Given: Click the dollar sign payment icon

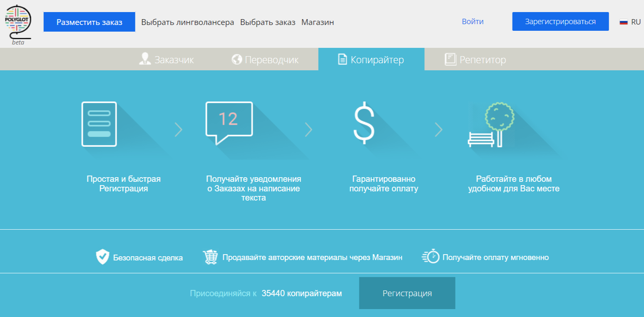Looking at the screenshot, I should pos(363,123).
